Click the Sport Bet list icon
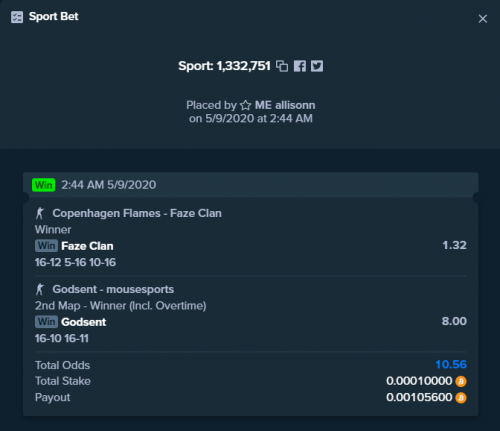 pyautogui.click(x=17, y=17)
